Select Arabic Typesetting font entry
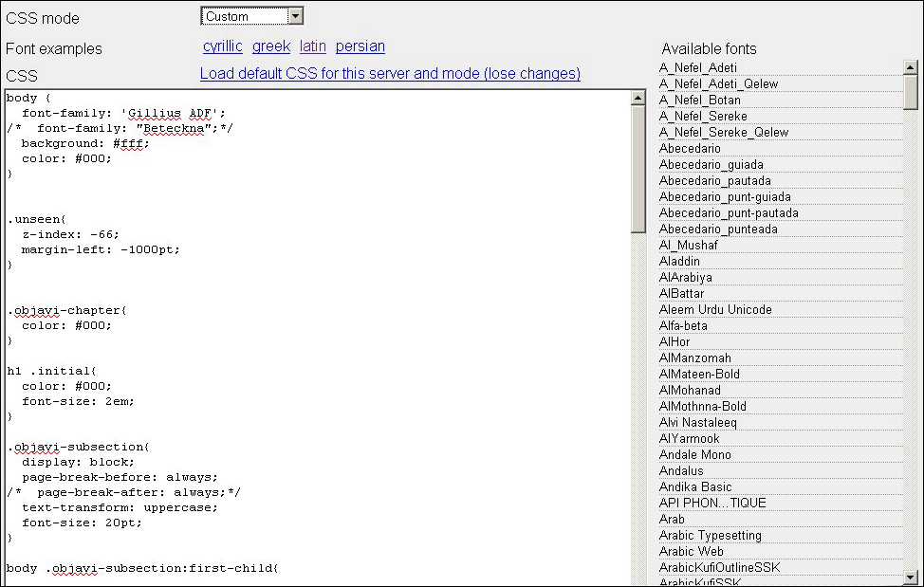924x587 pixels. point(710,535)
